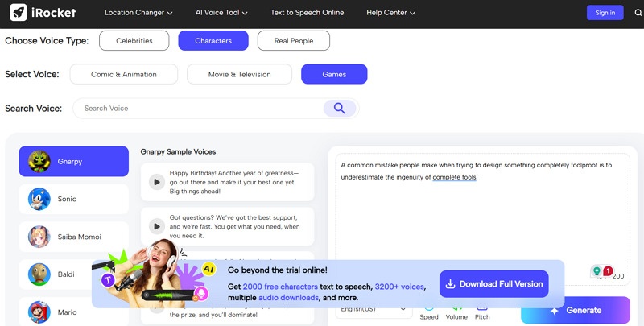Play the Happy Birthday sample voice
This screenshot has height=326, width=644.
tap(156, 182)
